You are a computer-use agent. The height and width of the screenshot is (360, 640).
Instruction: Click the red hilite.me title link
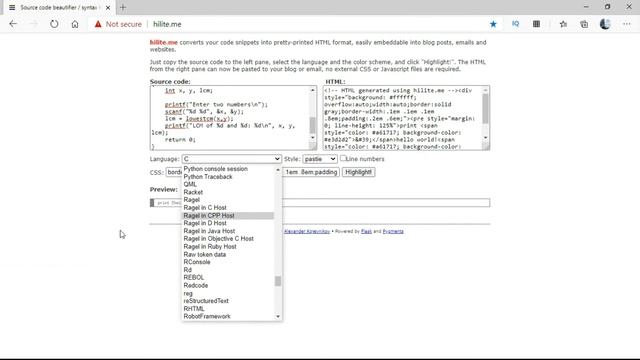point(164,42)
